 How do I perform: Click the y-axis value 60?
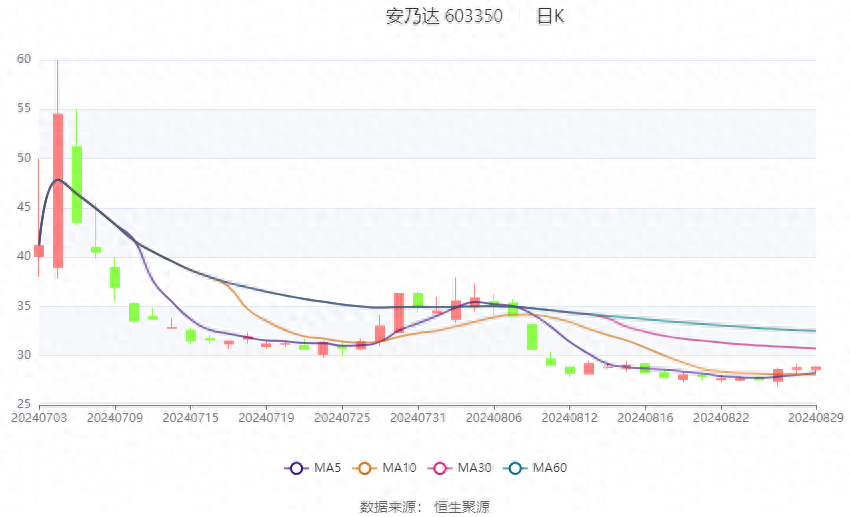(x=24, y=59)
